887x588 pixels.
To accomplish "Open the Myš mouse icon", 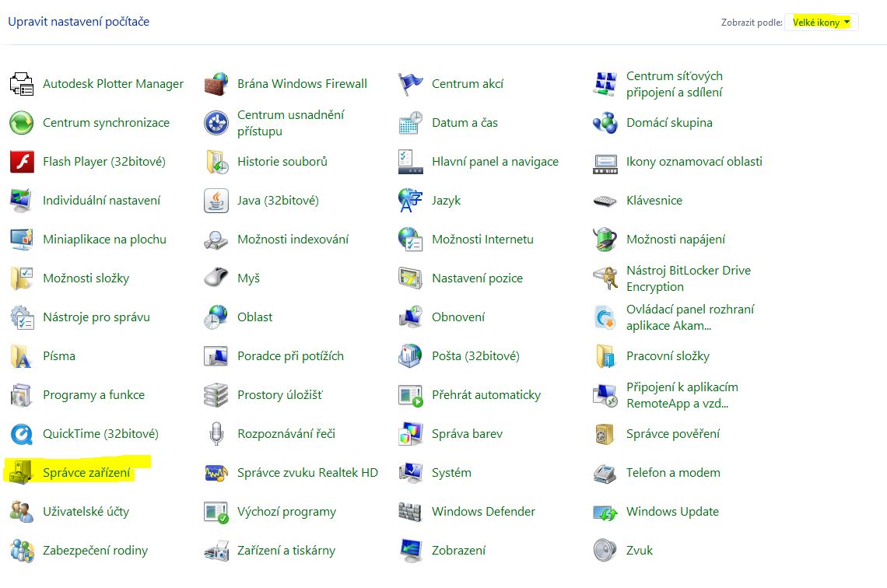I will coord(216,278).
